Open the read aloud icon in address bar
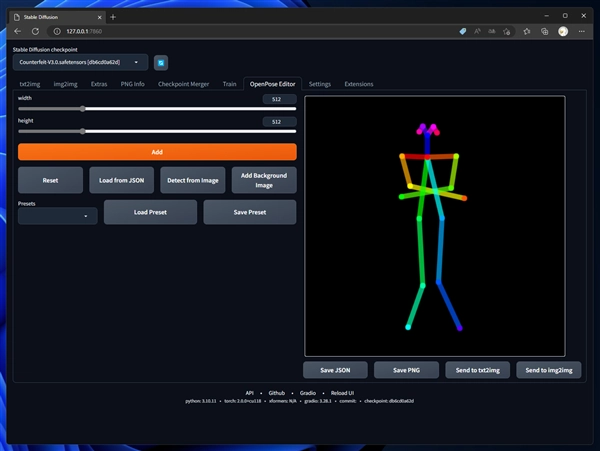Screen dimensions: 600x451 [478, 32]
